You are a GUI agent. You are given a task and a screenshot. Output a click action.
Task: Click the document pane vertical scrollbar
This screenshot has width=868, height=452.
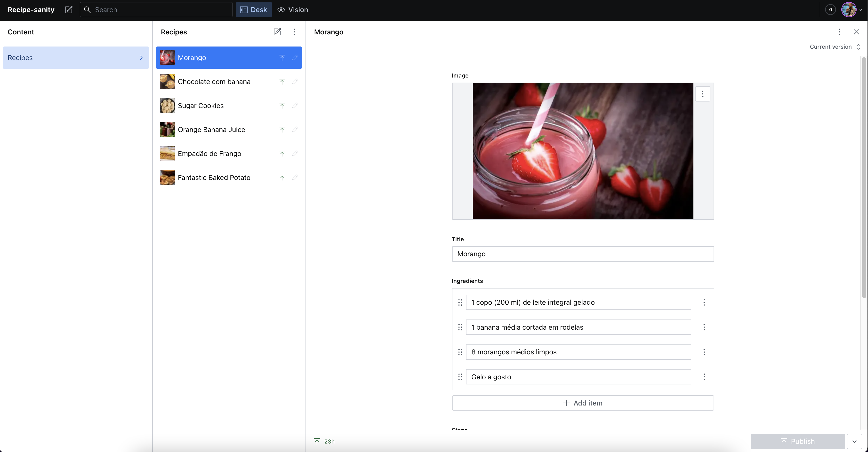tap(864, 178)
